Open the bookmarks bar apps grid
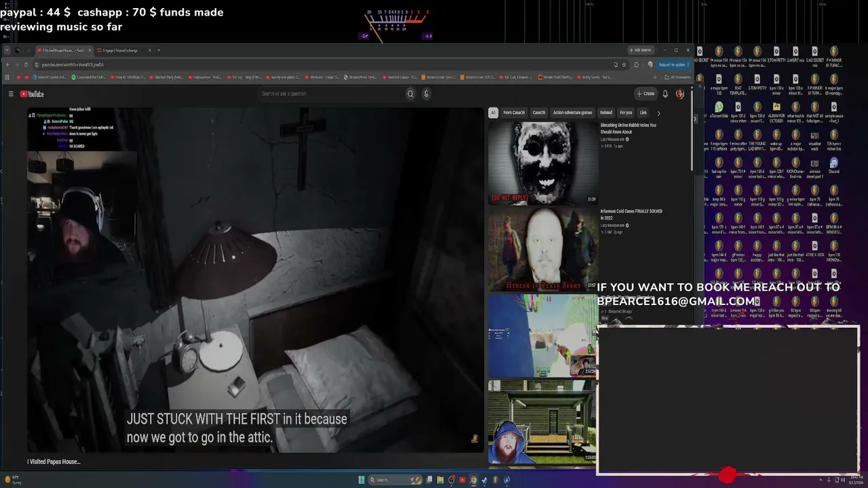The height and width of the screenshot is (488, 868). (x=7, y=77)
